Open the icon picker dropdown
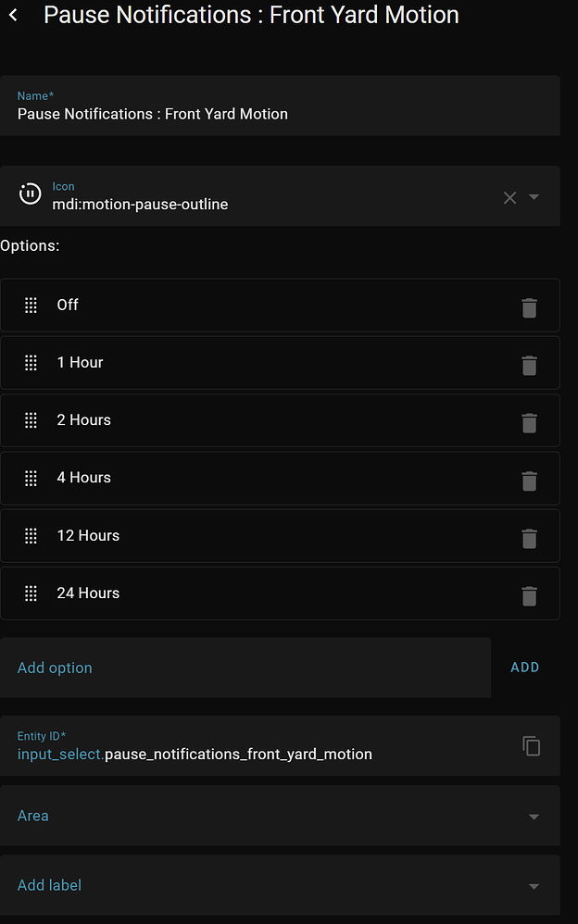Image resolution: width=578 pixels, height=924 pixels. tap(535, 197)
